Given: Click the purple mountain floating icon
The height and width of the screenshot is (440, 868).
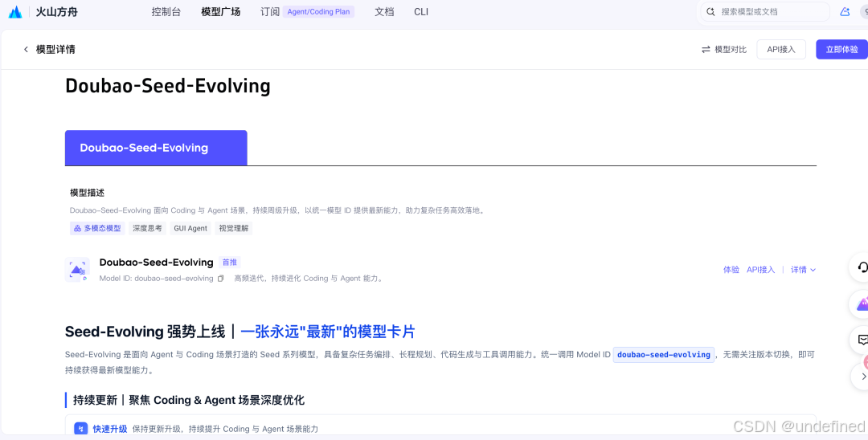Looking at the screenshot, I should [x=862, y=304].
